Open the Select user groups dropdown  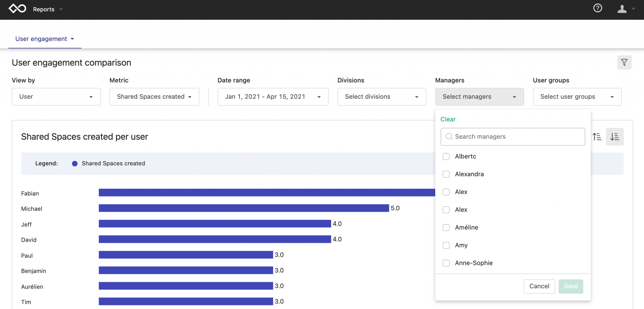tap(577, 97)
